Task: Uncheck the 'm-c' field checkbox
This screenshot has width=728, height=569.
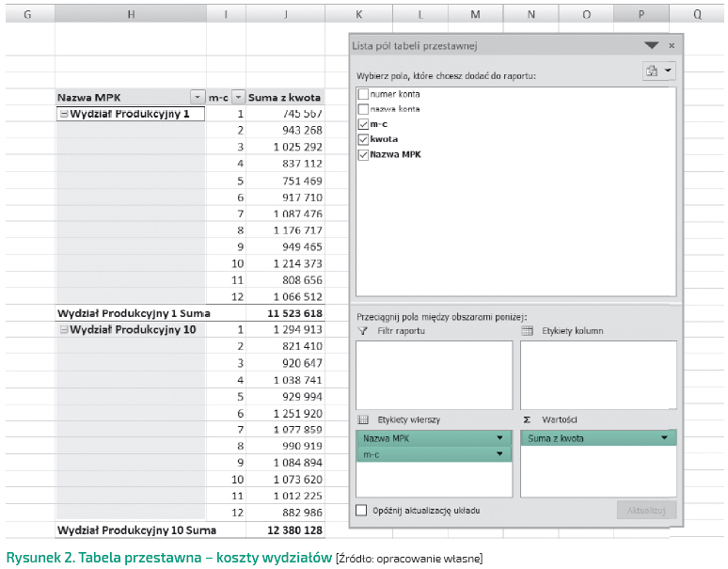Action: tap(363, 124)
